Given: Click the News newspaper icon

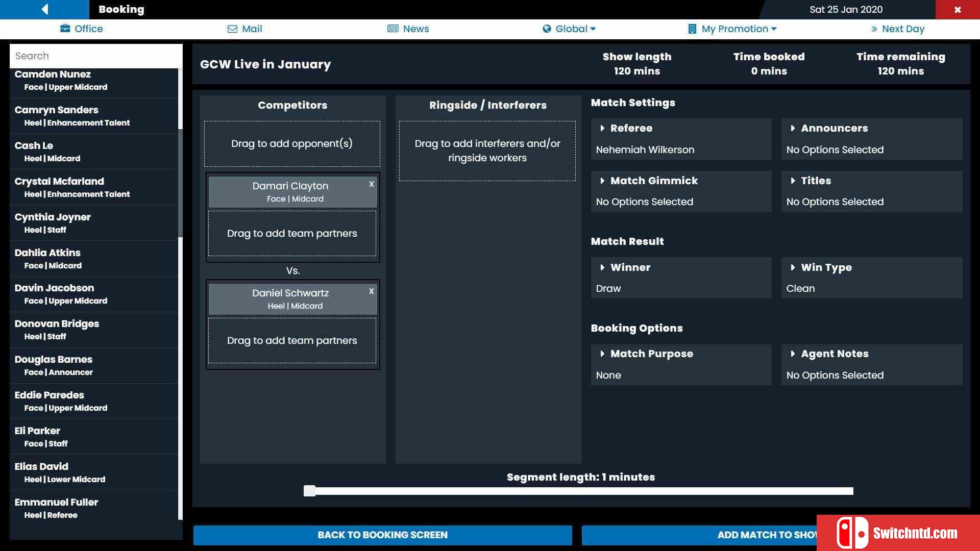Looking at the screenshot, I should tap(393, 29).
